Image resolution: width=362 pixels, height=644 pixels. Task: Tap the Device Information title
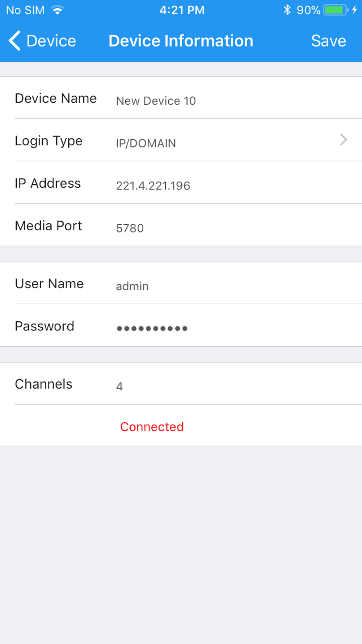(x=181, y=41)
